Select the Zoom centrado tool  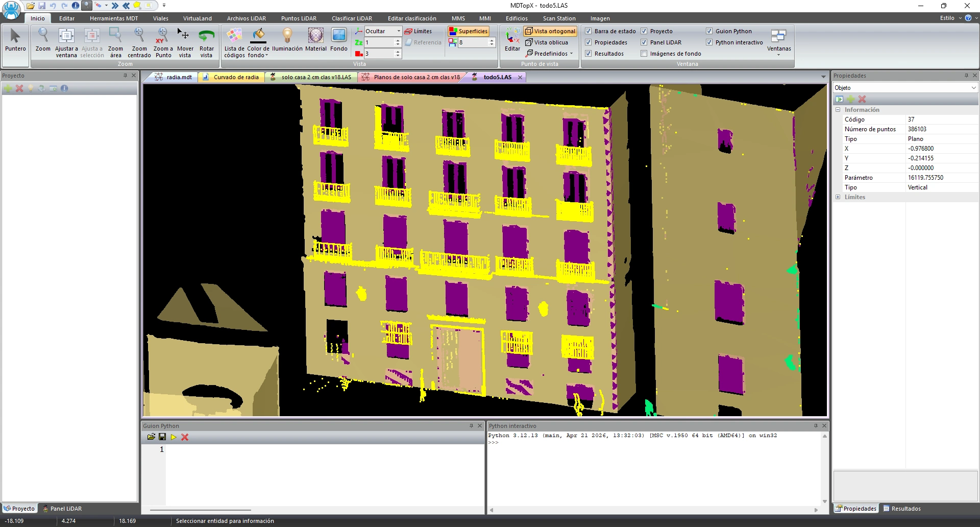(139, 42)
